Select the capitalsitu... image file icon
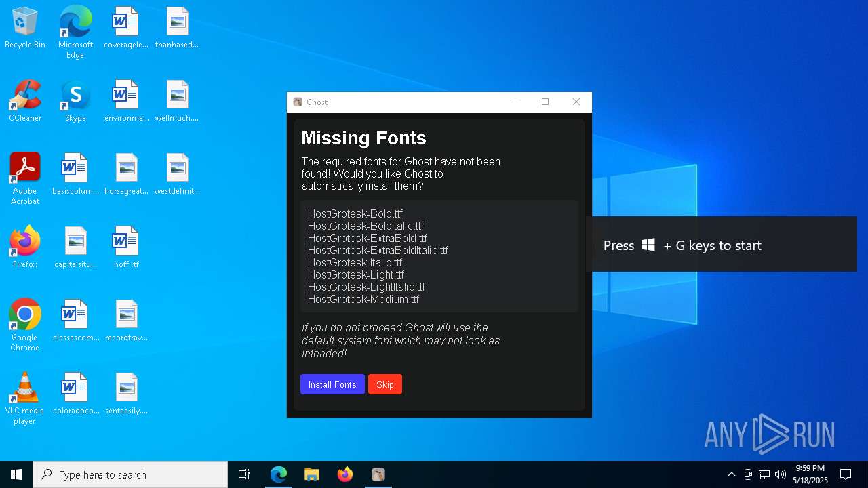This screenshot has height=488, width=868. [75, 248]
